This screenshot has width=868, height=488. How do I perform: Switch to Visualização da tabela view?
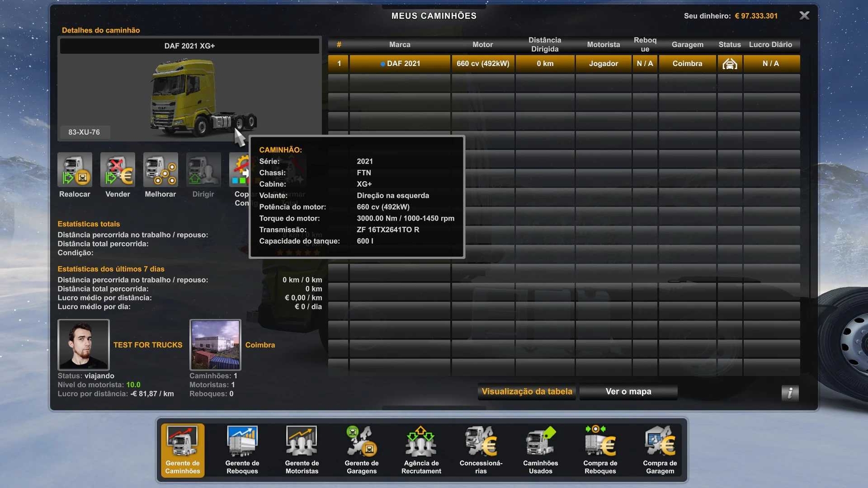coord(527,392)
